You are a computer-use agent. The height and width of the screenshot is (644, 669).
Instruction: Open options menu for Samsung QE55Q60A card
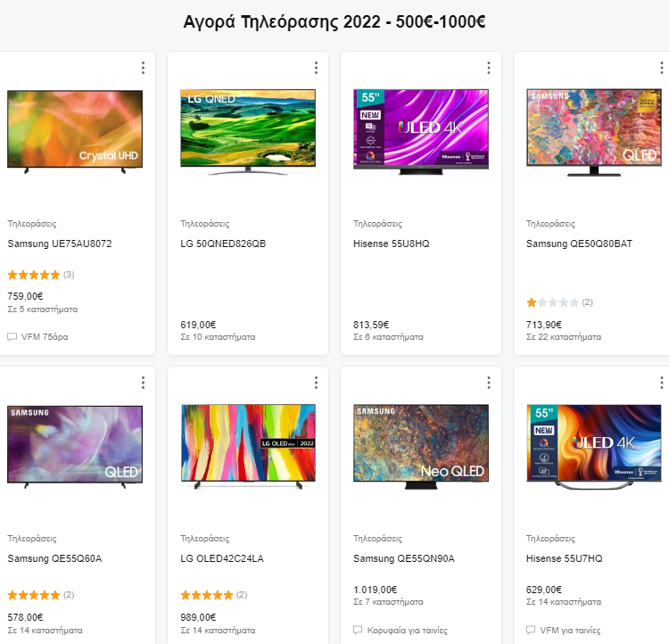tap(143, 383)
